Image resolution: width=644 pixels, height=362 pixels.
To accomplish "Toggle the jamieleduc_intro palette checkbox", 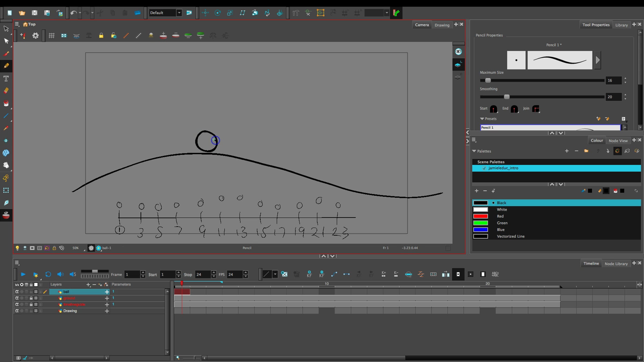I will [484, 168].
